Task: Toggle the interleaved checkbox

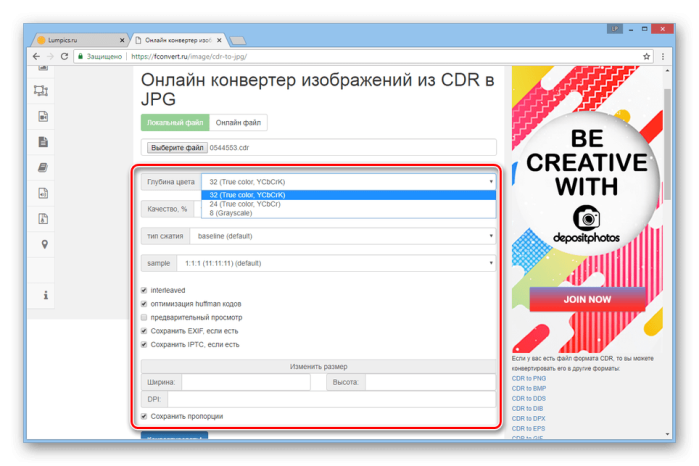Action: (x=144, y=290)
